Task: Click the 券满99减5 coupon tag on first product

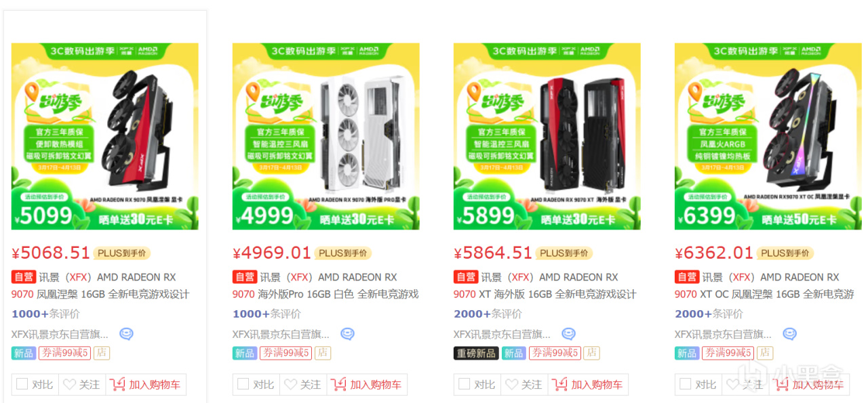Action: click(65, 353)
